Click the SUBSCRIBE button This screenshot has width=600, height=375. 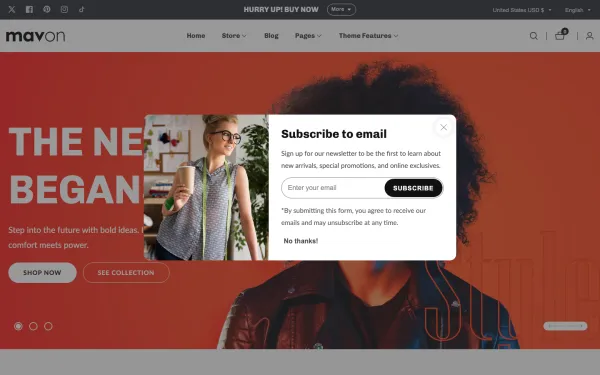[413, 188]
